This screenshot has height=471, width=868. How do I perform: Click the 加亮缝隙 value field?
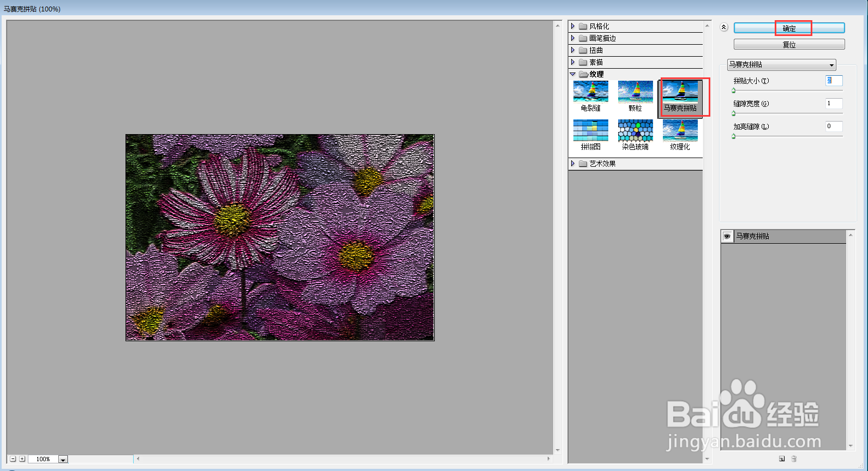tap(834, 126)
